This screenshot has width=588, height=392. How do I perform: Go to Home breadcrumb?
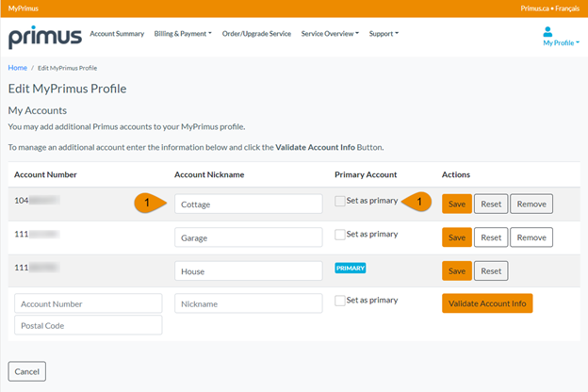[18, 68]
